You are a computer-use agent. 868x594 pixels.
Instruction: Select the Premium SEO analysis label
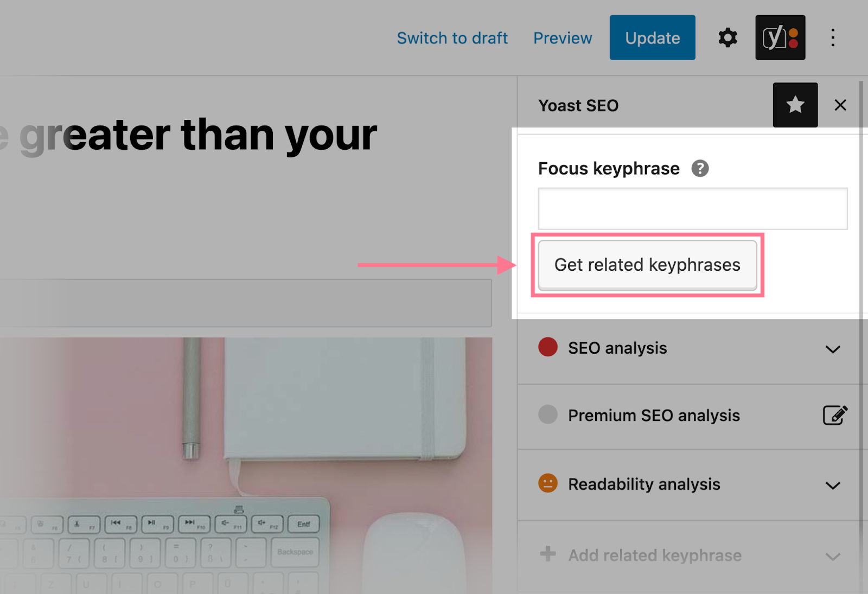(654, 415)
